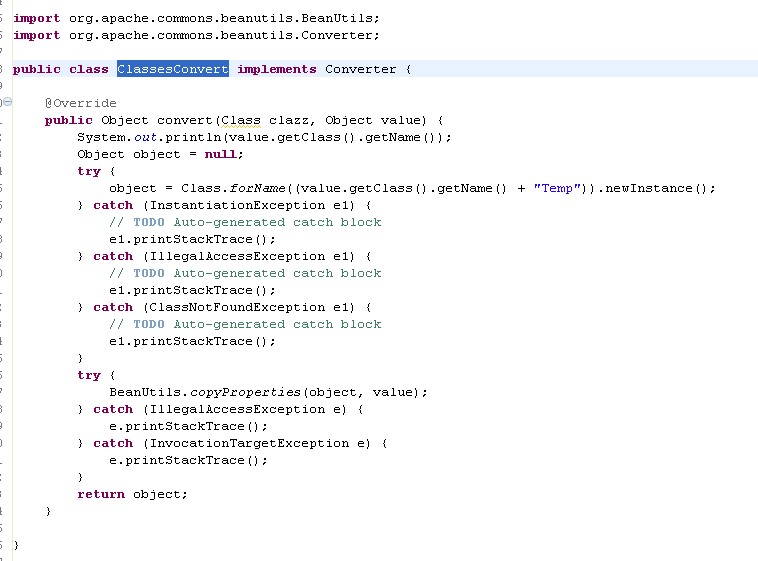Click the InvocationTargetException catch type
Image resolution: width=758 pixels, height=561 pixels.
tap(249, 443)
